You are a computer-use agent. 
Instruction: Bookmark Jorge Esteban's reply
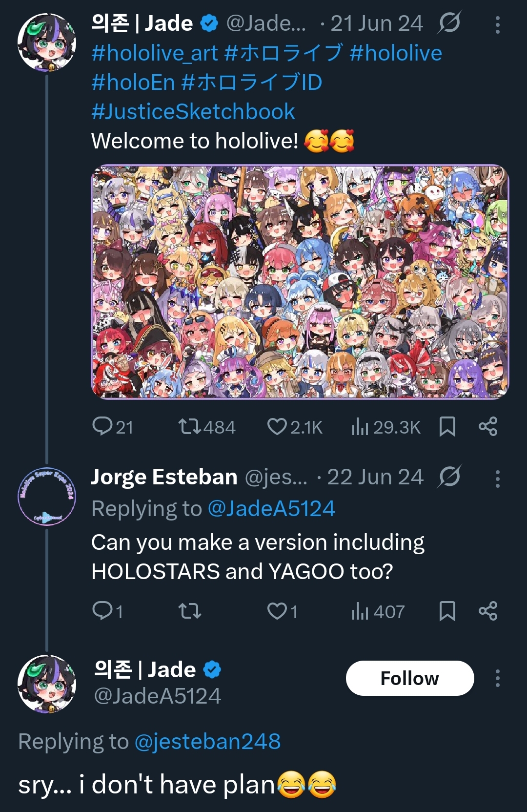447,610
